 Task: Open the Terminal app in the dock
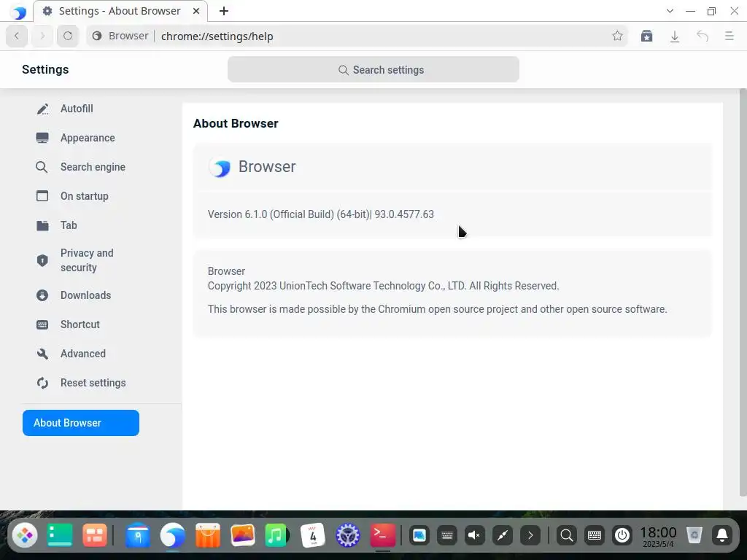(383, 535)
